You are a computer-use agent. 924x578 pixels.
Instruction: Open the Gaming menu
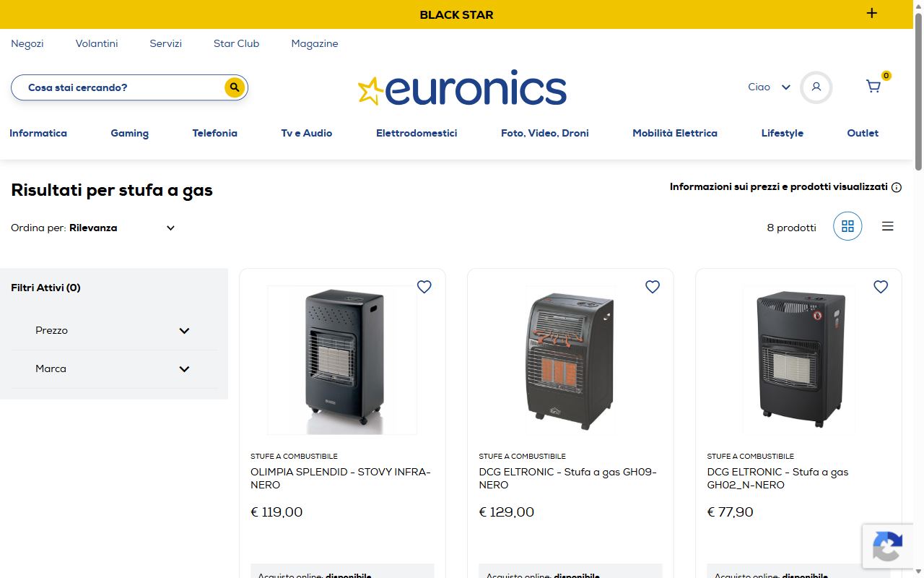tap(130, 133)
